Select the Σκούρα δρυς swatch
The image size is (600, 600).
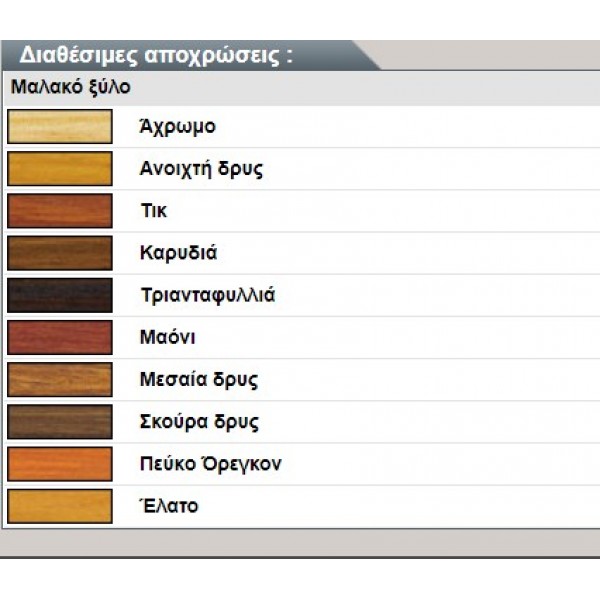point(60,422)
